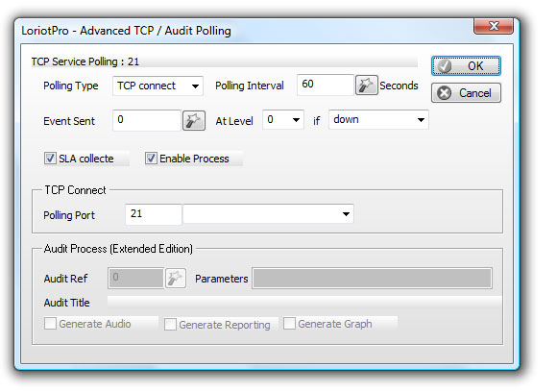
Task: Click the wizard icon beside Polling Interval
Action: pos(366,86)
